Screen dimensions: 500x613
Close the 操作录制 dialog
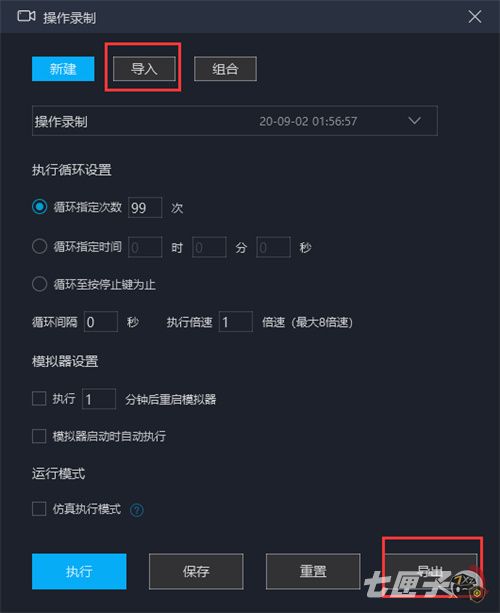click(475, 16)
